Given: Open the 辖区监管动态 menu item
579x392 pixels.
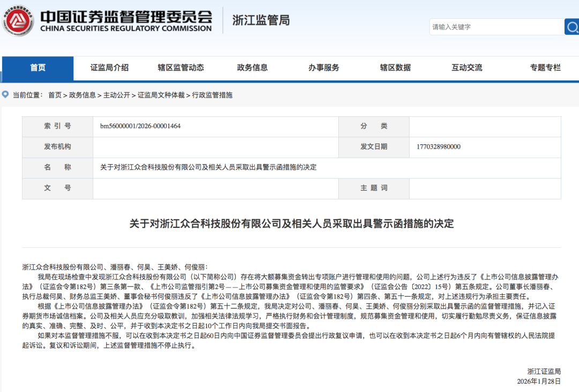Looking at the screenshot, I should [181, 68].
